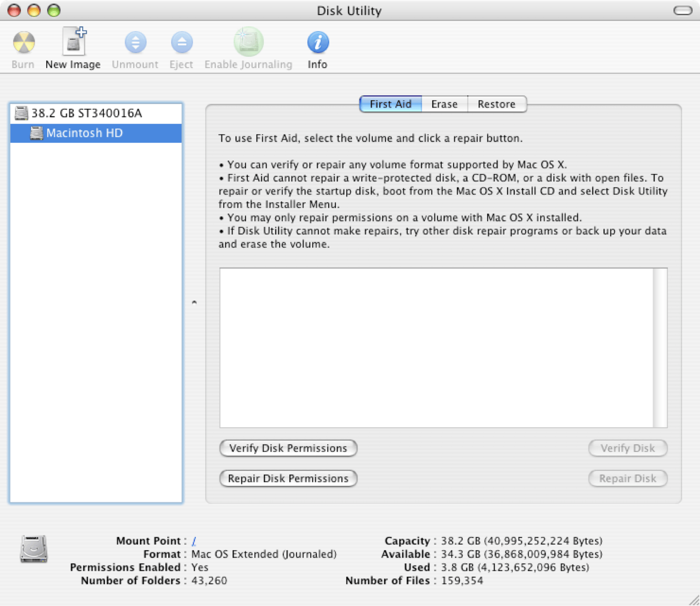Switch to the First Aid tab
Screen dimensions: 700x606
[390, 104]
